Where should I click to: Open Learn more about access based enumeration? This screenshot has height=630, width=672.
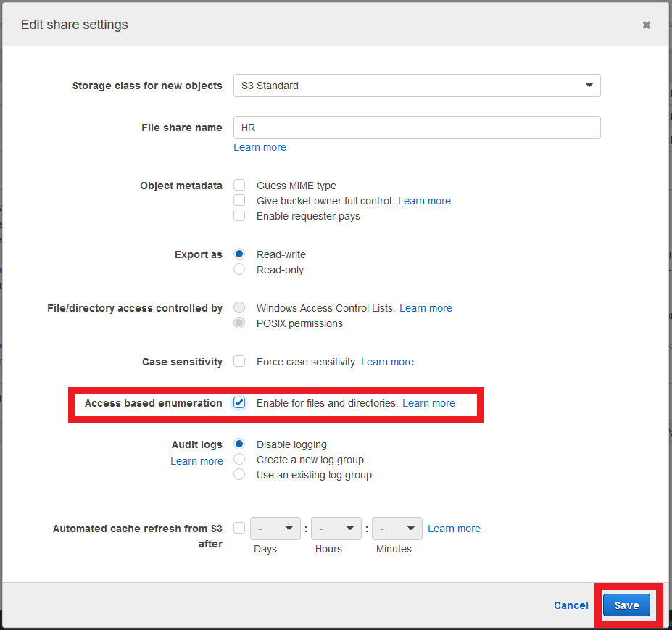tap(428, 402)
